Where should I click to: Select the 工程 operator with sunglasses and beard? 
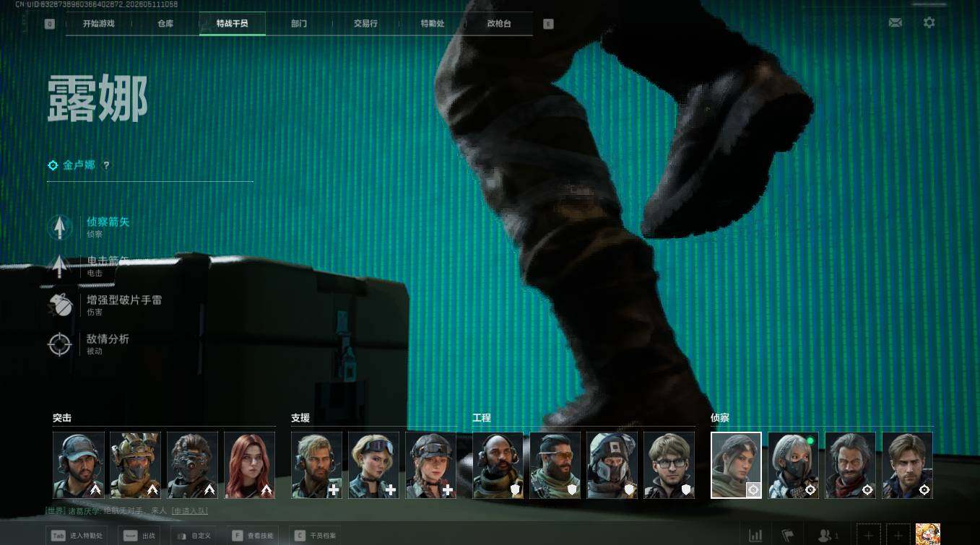point(555,465)
